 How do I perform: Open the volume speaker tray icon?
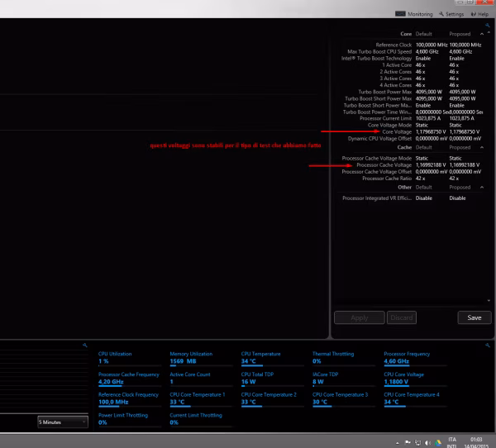[x=427, y=443]
